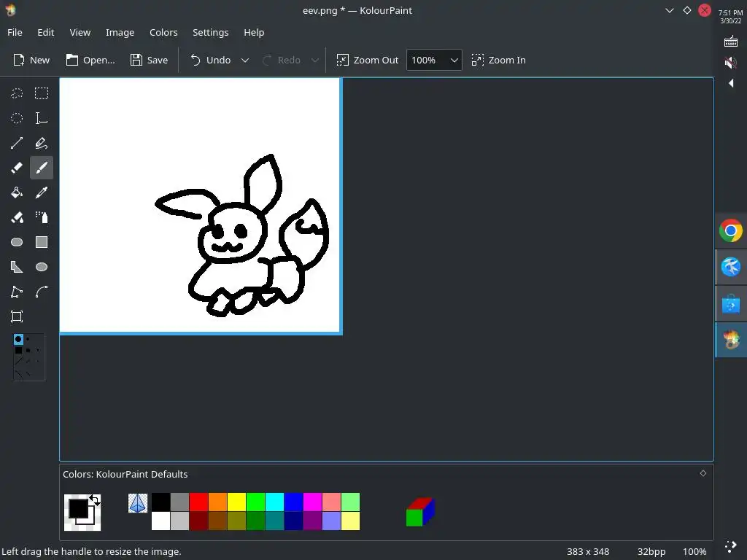Pick the medium square brush shape
This screenshot has width=747, height=560.
28,350
